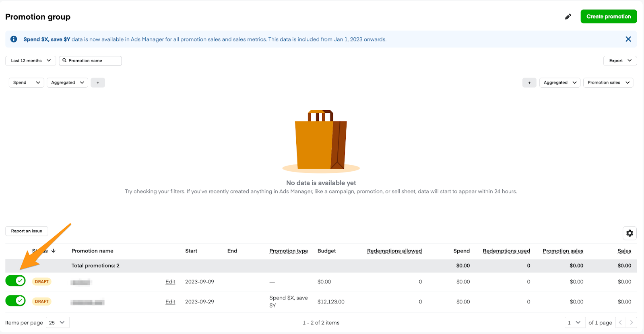Click Report an issue button
The height and width of the screenshot is (334, 644).
click(x=27, y=231)
